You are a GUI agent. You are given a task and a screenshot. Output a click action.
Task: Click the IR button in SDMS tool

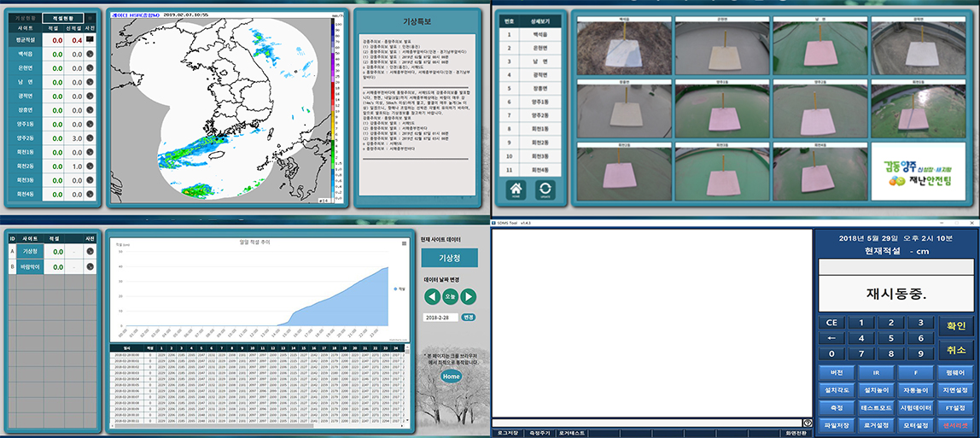[876, 372]
